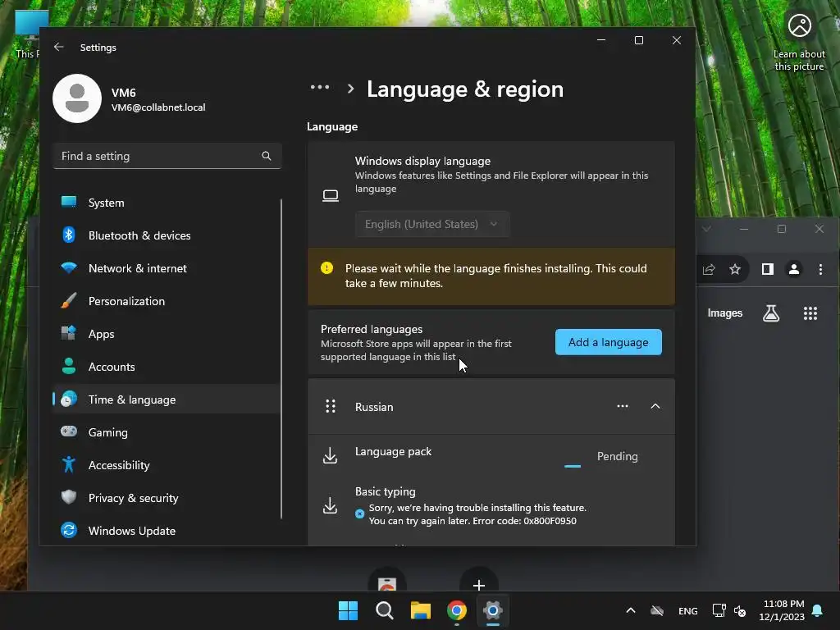
Task: Open Russian language more options menu
Action: coord(622,406)
